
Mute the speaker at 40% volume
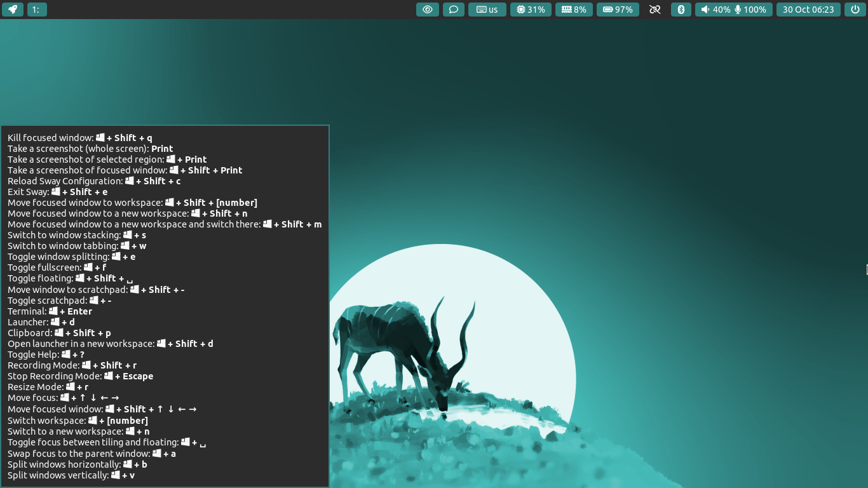(715, 10)
